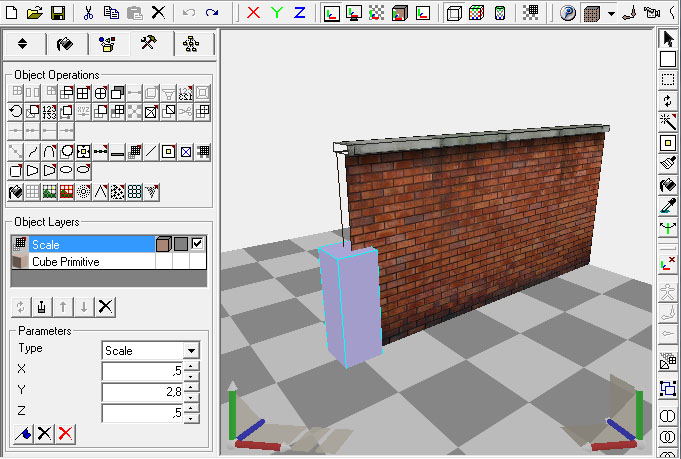The height and width of the screenshot is (459, 681).
Task: Select the arrow pointer tool in right toolbar
Action: (668, 38)
